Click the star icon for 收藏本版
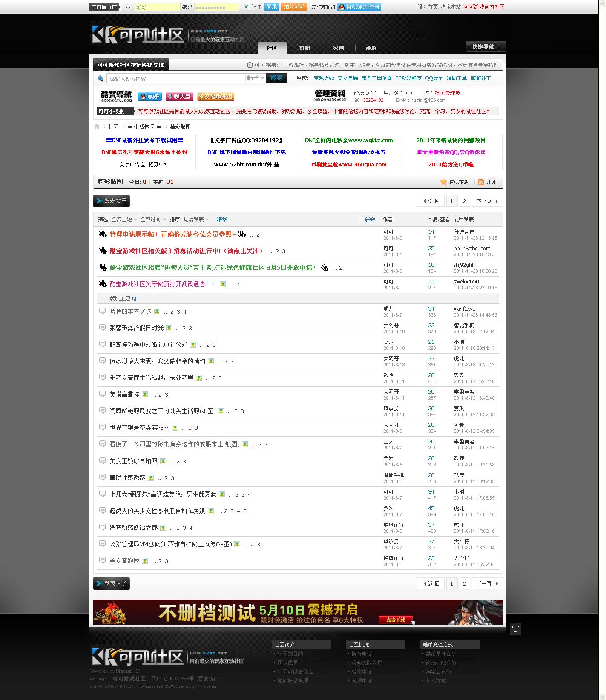The height and width of the screenshot is (700, 606). click(443, 182)
